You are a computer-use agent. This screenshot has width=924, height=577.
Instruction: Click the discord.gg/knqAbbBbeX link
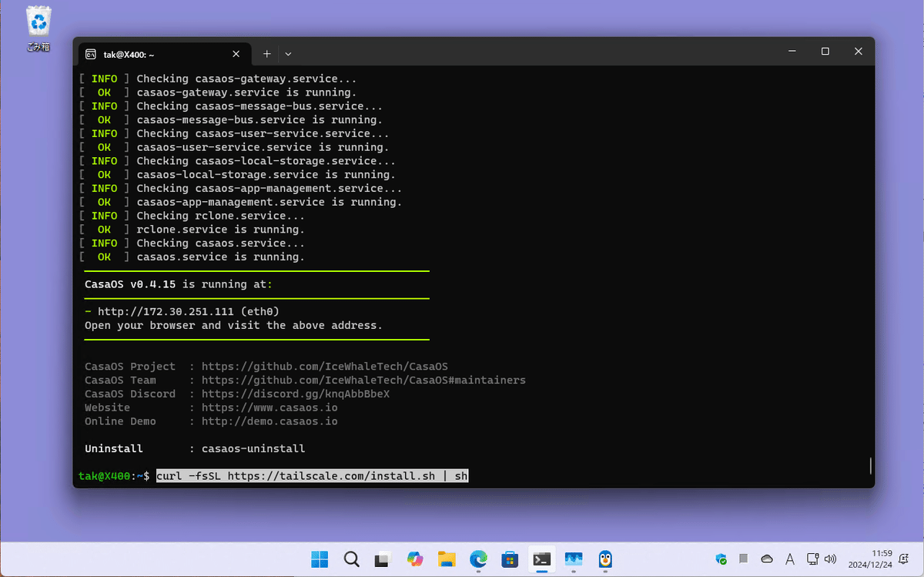tap(296, 394)
